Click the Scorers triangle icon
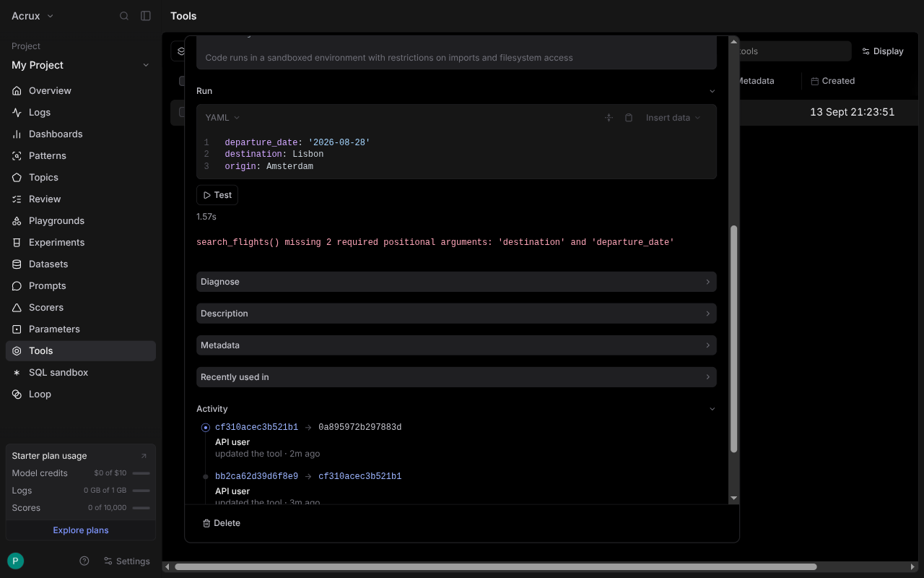The height and width of the screenshot is (578, 924). click(x=17, y=308)
